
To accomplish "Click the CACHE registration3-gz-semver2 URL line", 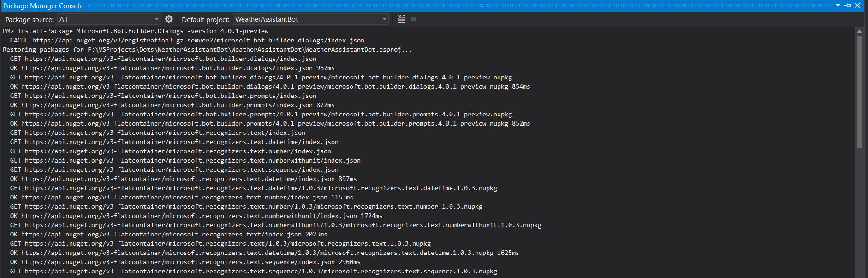I will [187, 40].
